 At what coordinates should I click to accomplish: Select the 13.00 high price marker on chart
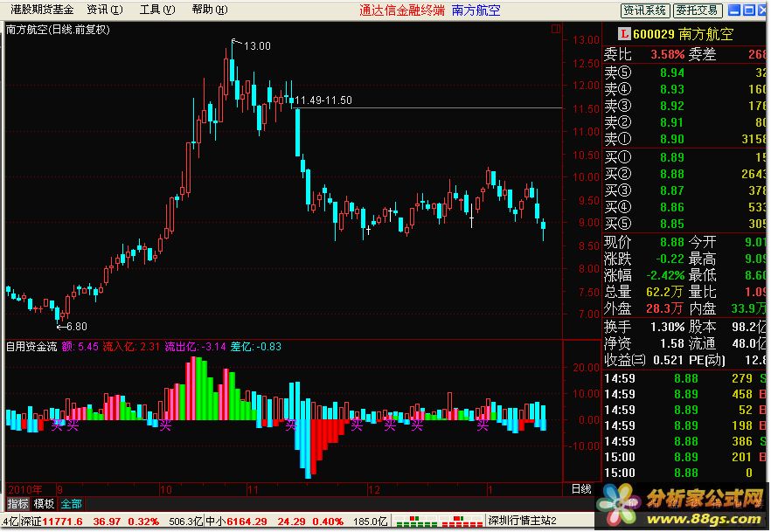click(257, 46)
